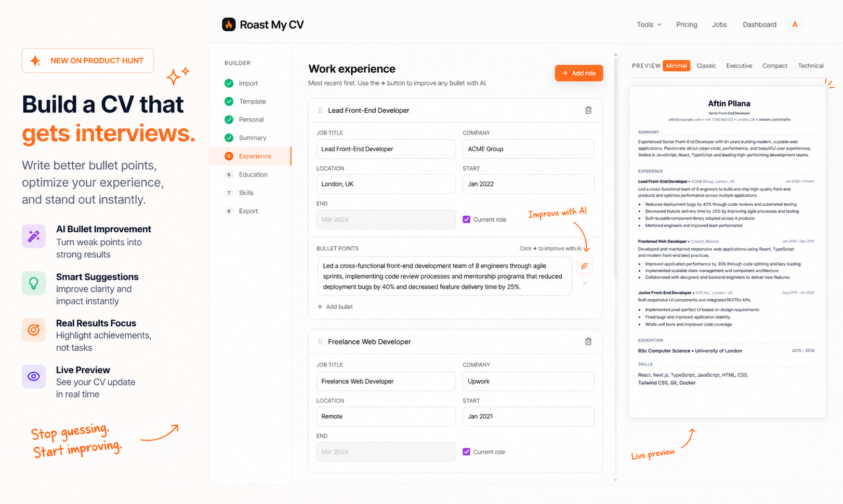Click the step 7 badge beside Skills
The height and width of the screenshot is (504, 843).
click(x=229, y=193)
